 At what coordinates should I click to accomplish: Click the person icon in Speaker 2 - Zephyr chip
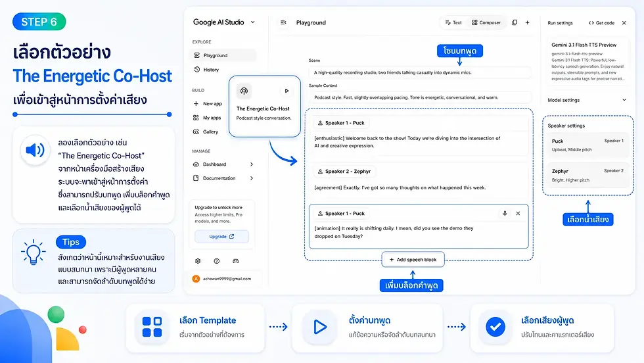click(321, 172)
